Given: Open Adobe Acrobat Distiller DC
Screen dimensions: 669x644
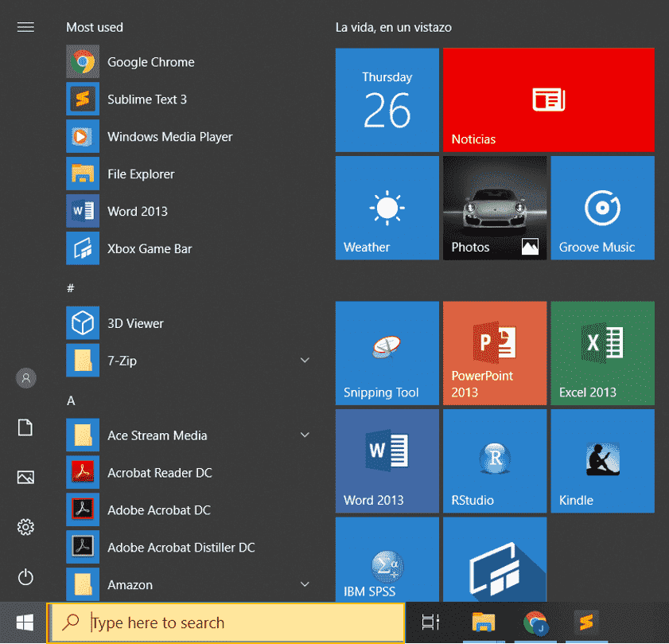Looking at the screenshot, I should coord(190,547).
